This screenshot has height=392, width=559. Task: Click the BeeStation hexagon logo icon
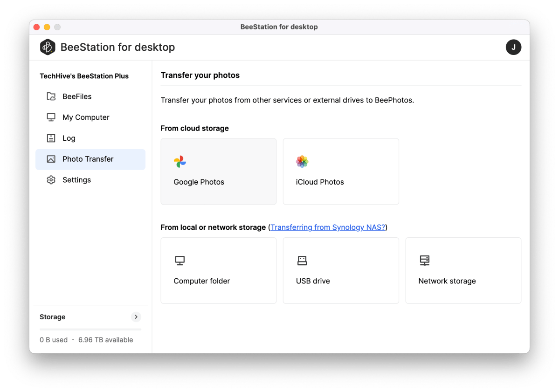48,47
